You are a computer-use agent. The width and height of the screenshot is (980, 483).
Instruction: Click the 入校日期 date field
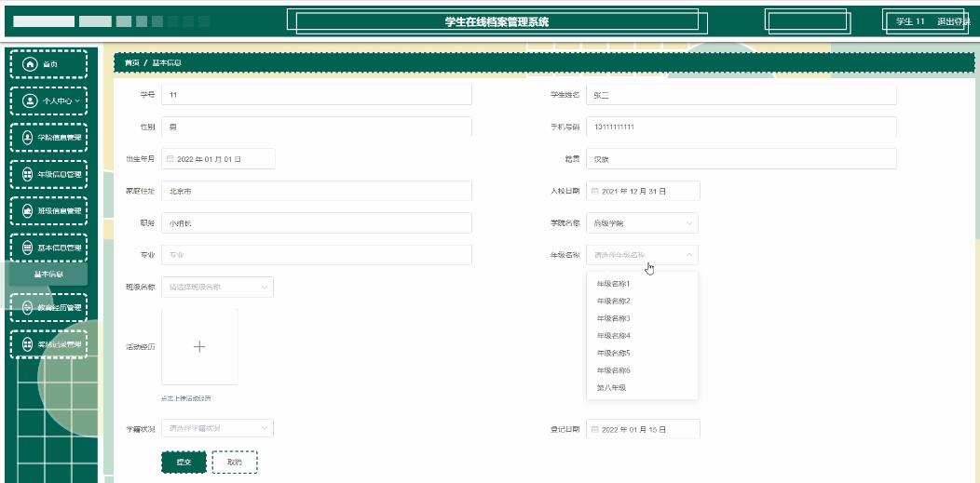pos(643,191)
